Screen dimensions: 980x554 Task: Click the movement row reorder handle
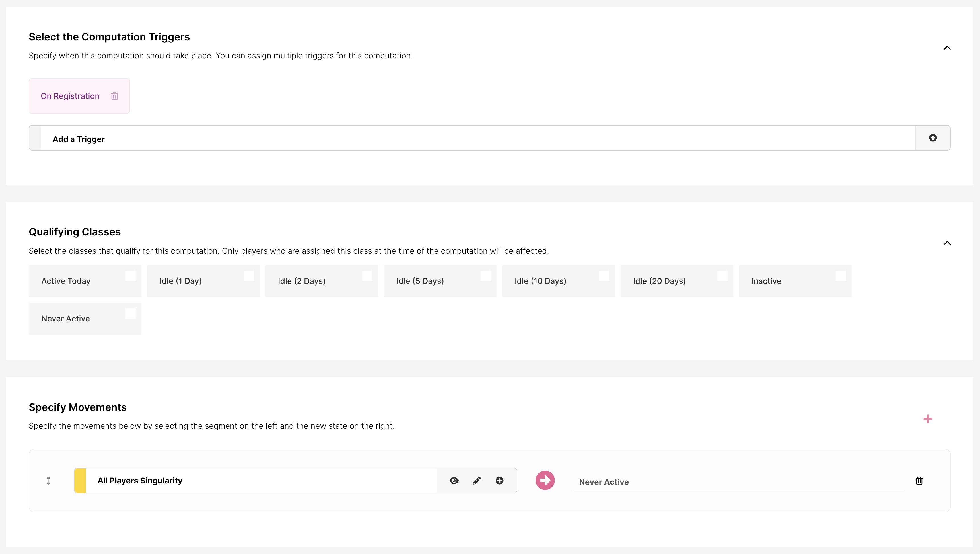pos(48,481)
